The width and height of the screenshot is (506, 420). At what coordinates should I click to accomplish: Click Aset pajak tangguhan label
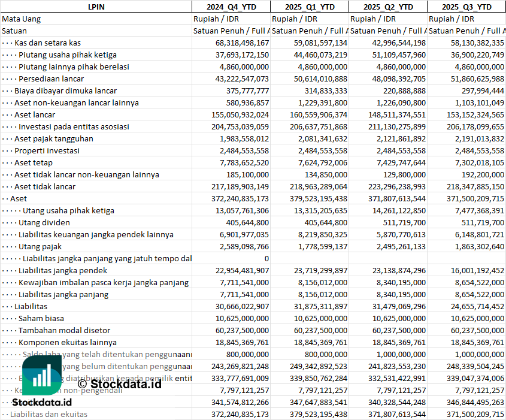(53, 139)
